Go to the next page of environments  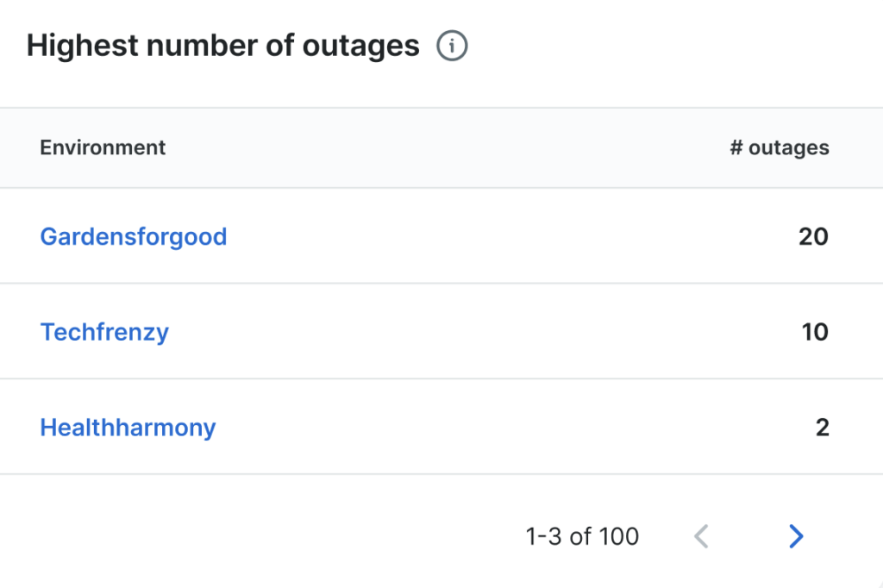pyautogui.click(x=796, y=536)
